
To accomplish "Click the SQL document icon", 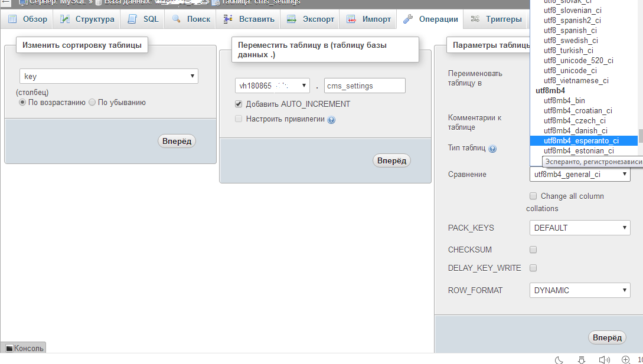I will coord(132,19).
